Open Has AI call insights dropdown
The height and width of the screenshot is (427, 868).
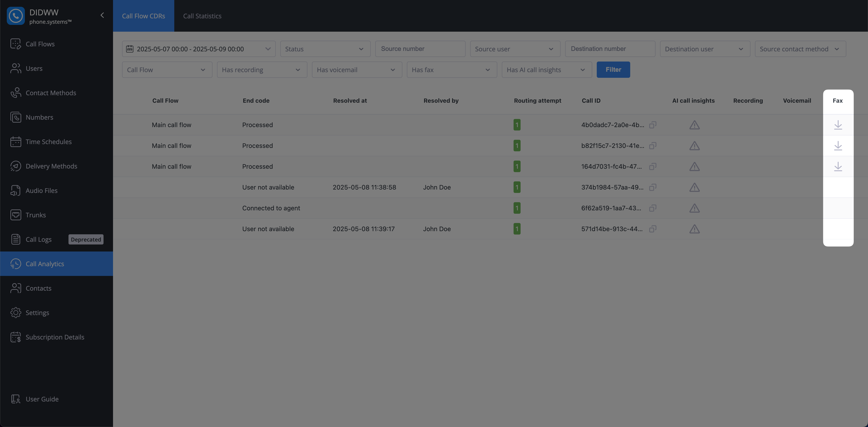(547, 70)
